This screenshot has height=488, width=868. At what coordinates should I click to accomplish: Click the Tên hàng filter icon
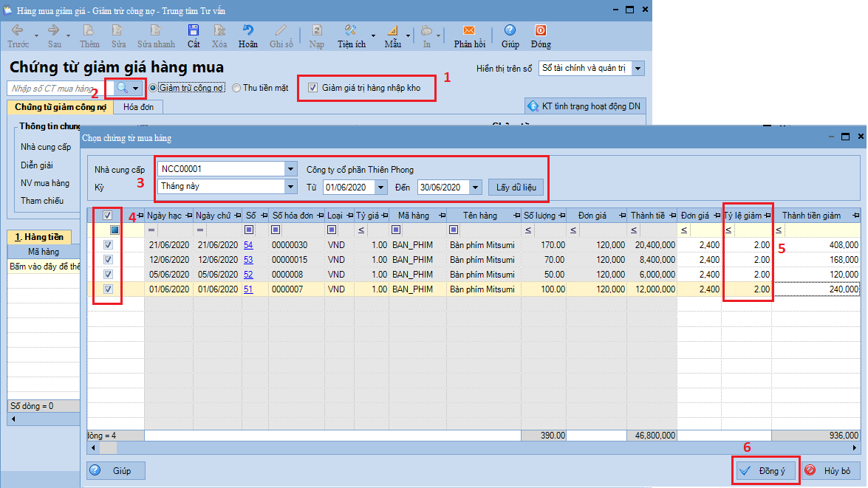point(454,230)
